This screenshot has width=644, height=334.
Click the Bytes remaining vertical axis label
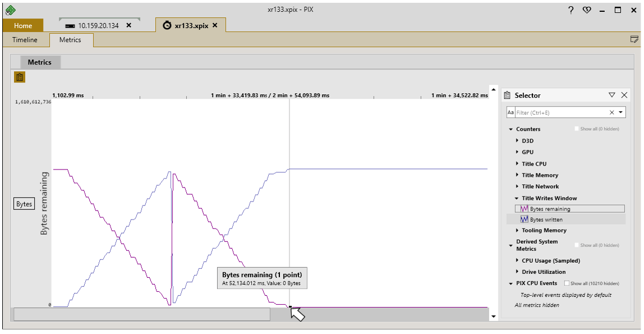(x=44, y=203)
